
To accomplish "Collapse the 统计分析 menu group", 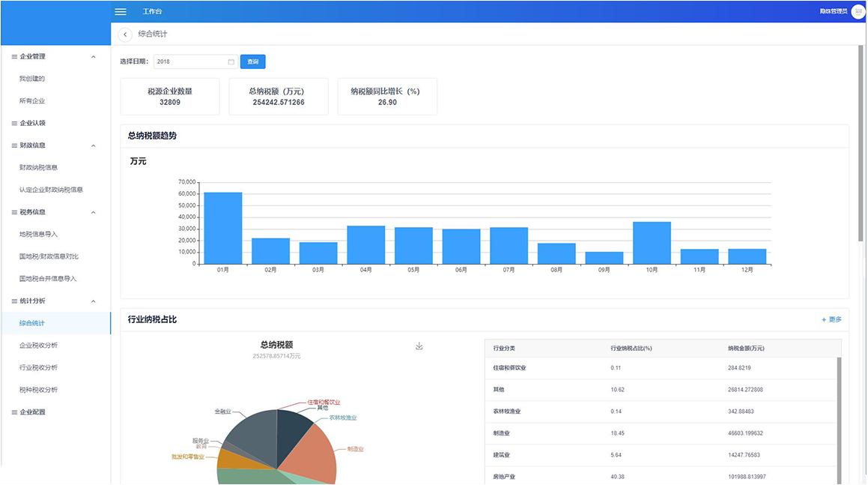I will 93,301.
